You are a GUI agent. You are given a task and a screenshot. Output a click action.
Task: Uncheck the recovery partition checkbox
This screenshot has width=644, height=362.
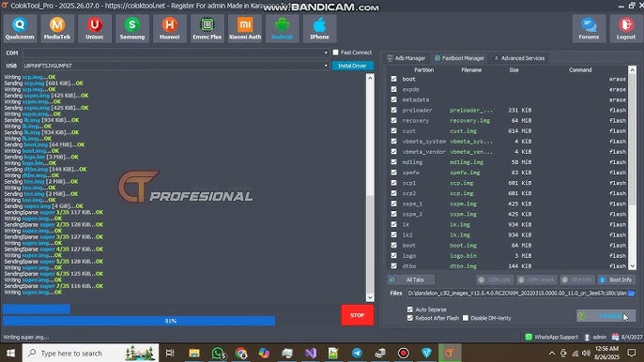pos(394,120)
